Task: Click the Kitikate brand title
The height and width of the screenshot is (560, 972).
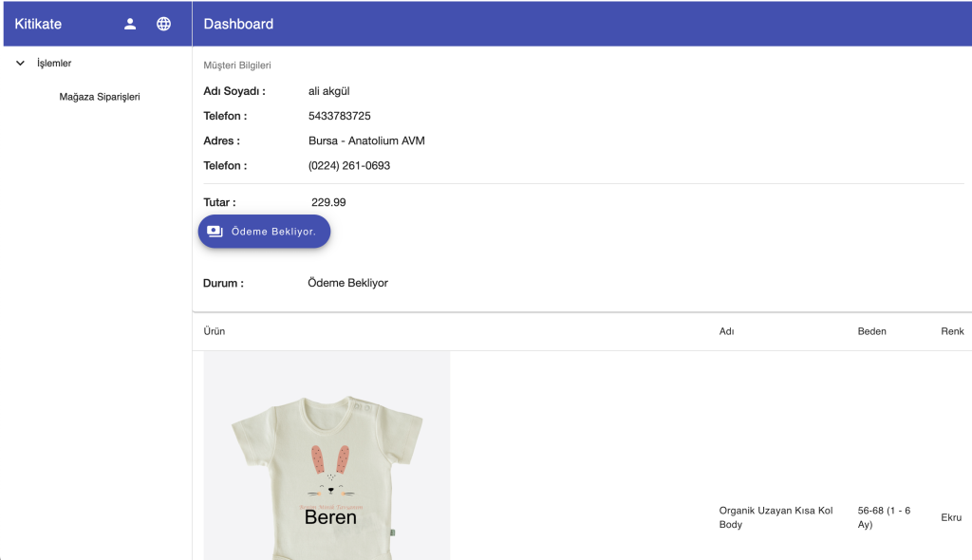Action: [x=38, y=24]
